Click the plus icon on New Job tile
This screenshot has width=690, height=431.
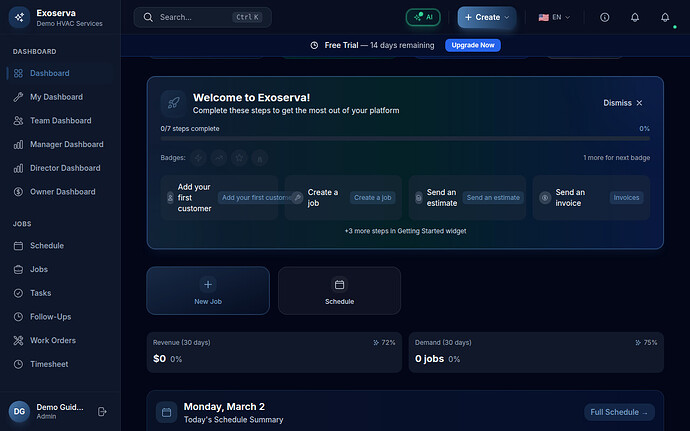[208, 285]
